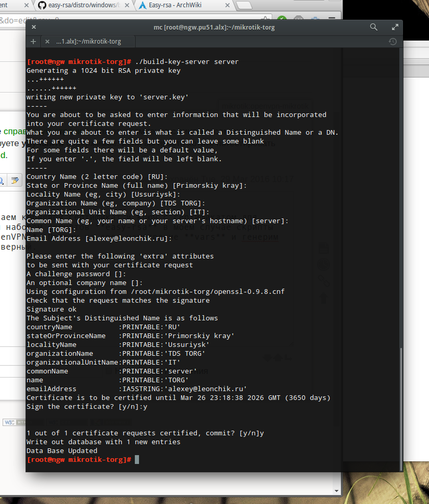The width and height of the screenshot is (429, 504).
Task: Close the leftmost browser tab ending in 'ent'
Action: coord(27,5)
